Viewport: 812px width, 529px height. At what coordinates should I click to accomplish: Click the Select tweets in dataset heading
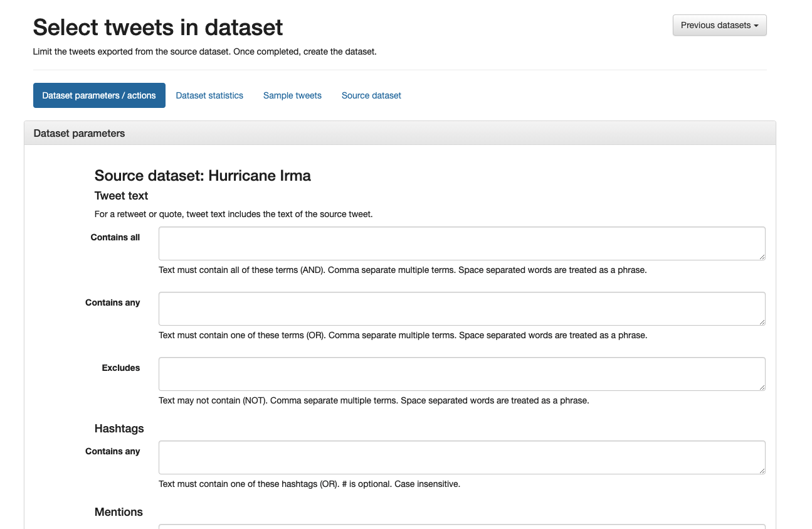click(157, 28)
